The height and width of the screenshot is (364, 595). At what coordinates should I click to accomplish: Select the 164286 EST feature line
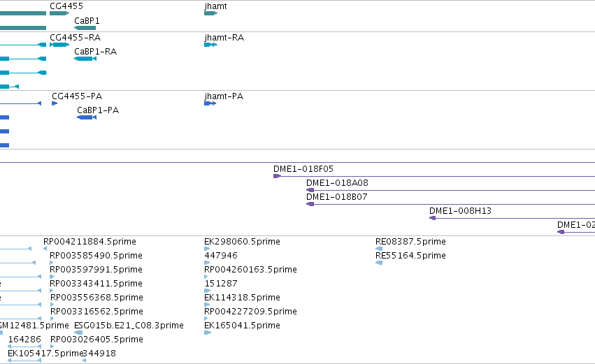click(x=24, y=347)
